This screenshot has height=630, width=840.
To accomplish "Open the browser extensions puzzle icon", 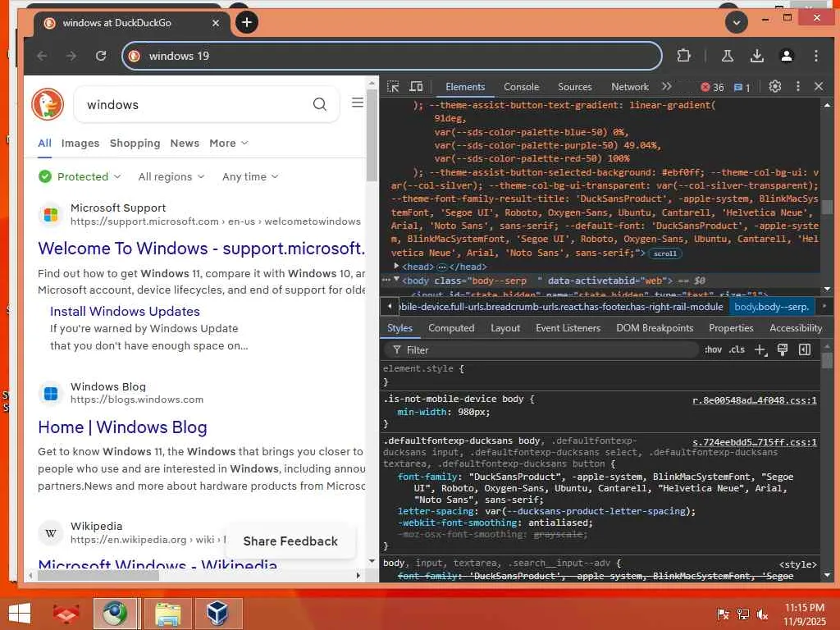I will pyautogui.click(x=683, y=55).
